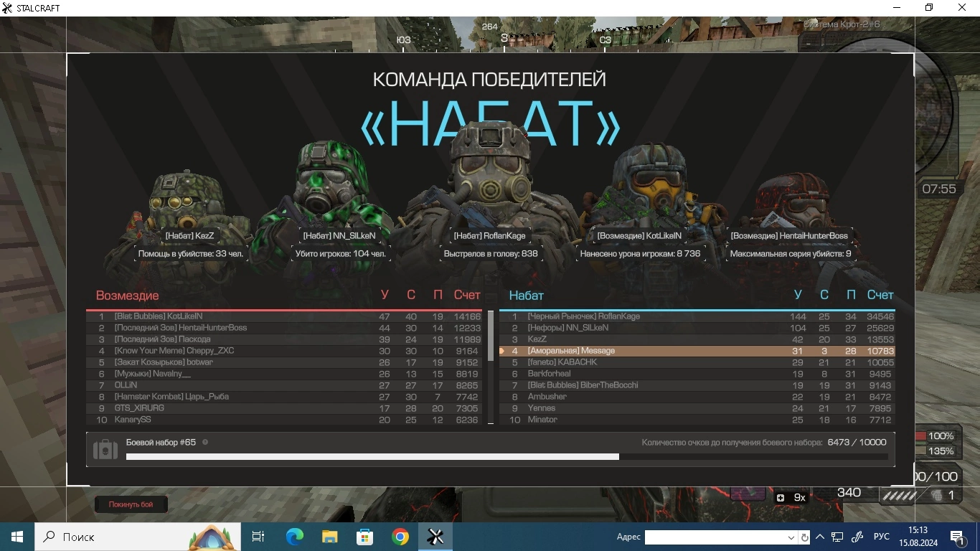Open the clock showing 15:13
Viewport: 980px width, 551px height.
pos(918,537)
